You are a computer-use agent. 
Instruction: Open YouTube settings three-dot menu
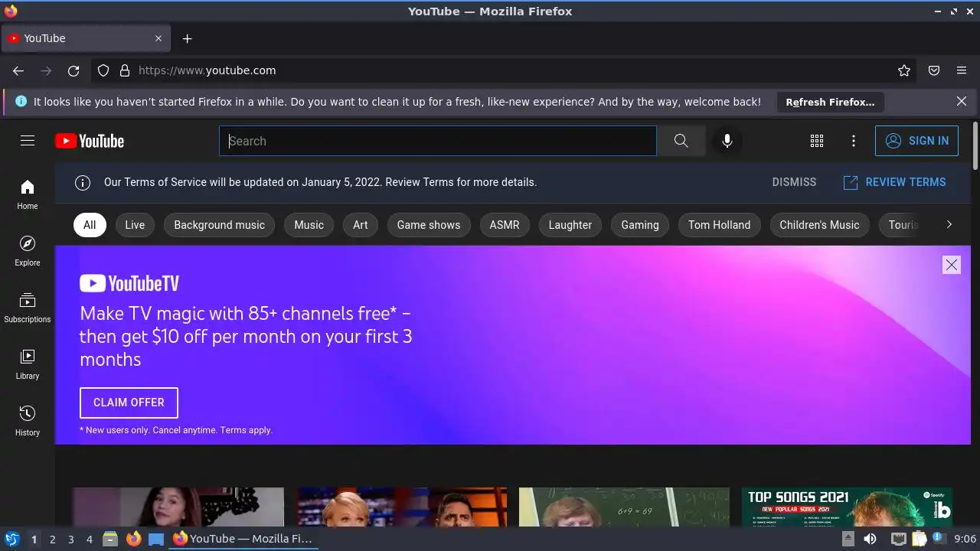pyautogui.click(x=854, y=141)
